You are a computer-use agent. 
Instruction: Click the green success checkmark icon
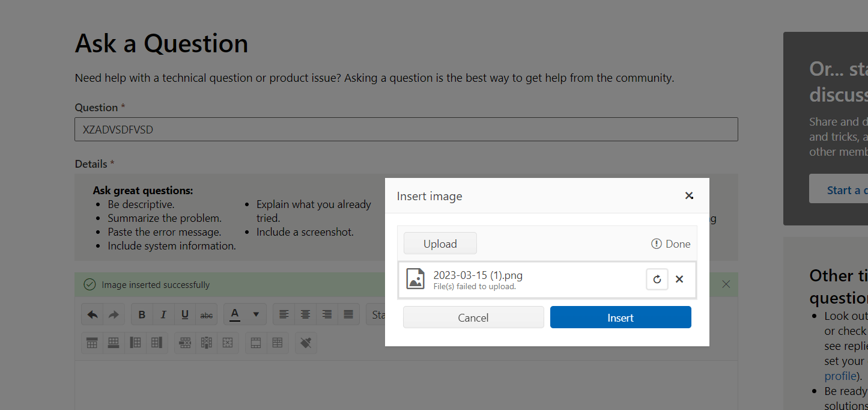point(90,284)
